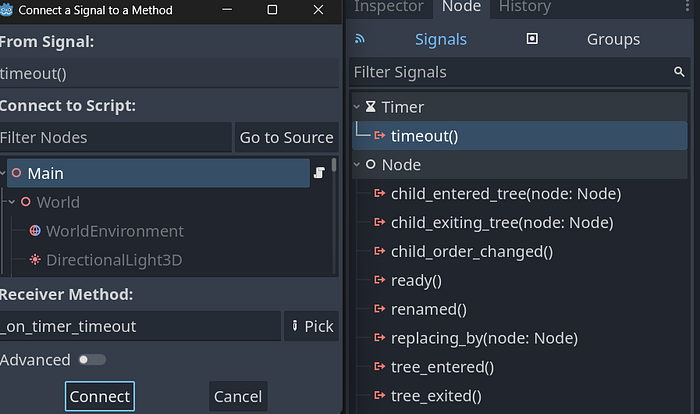Collapse the Node signals section
The image size is (700, 414).
359,165
